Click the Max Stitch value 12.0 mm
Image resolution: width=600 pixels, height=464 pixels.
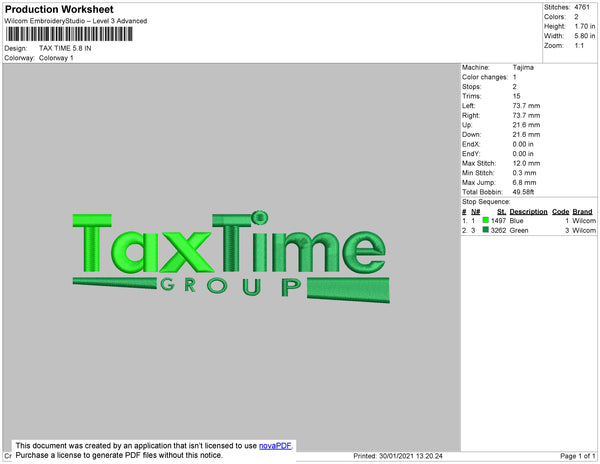tap(527, 163)
